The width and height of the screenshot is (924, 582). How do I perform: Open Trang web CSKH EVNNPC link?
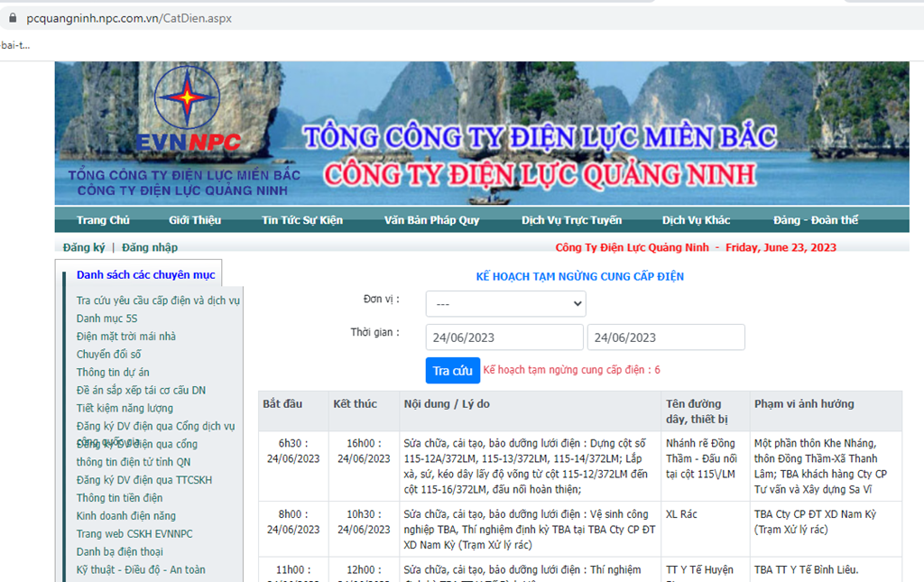coord(134,533)
